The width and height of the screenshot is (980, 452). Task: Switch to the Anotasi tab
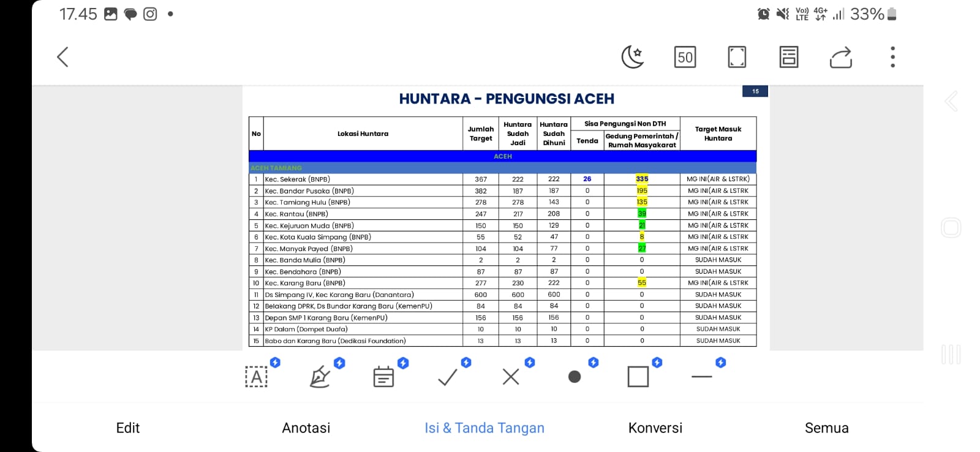pos(306,428)
